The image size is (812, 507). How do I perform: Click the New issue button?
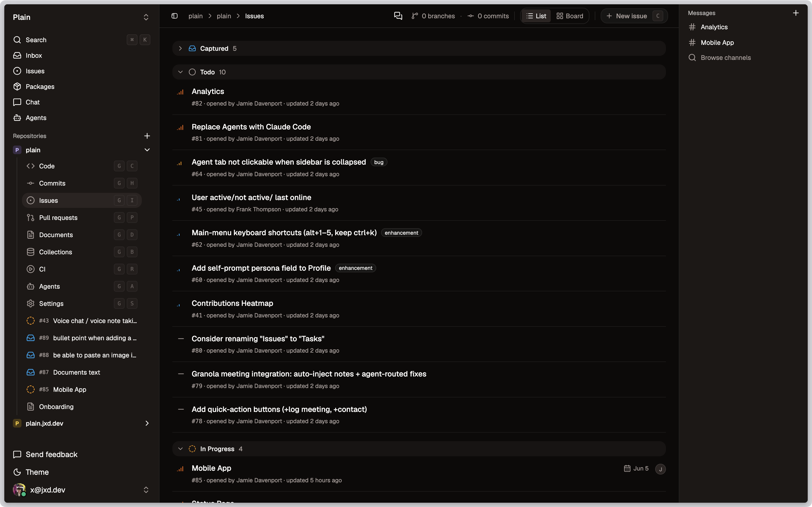[634, 16]
